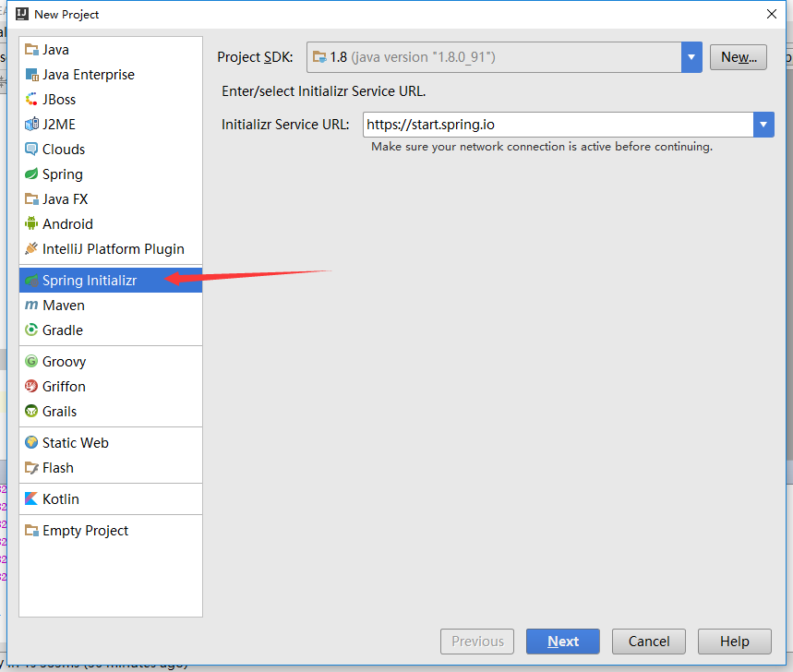Click the Grails icon

tap(31, 411)
